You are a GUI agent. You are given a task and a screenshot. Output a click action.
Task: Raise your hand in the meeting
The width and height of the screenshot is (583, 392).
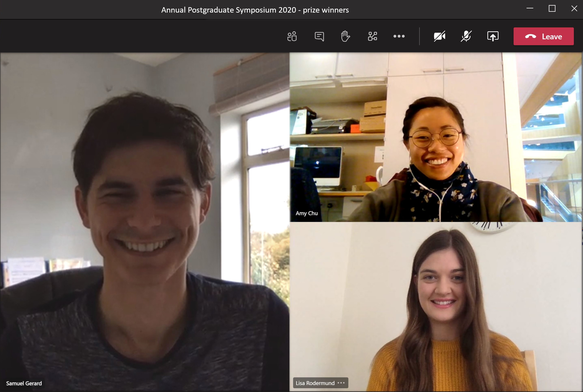[346, 36]
